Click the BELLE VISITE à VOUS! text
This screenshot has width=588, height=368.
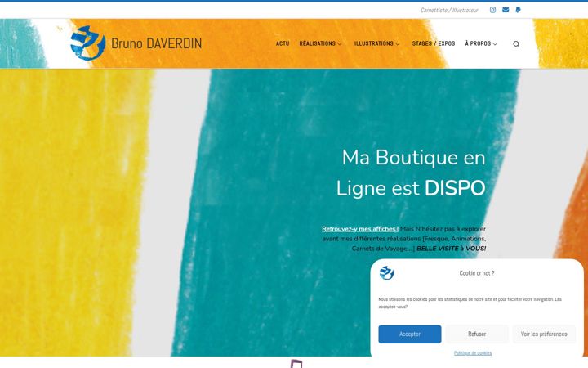point(451,249)
